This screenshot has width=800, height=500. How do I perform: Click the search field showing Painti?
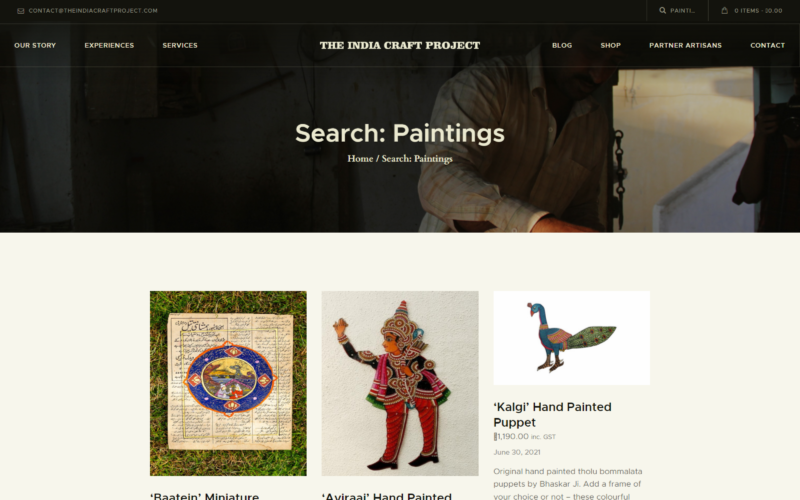point(683,10)
